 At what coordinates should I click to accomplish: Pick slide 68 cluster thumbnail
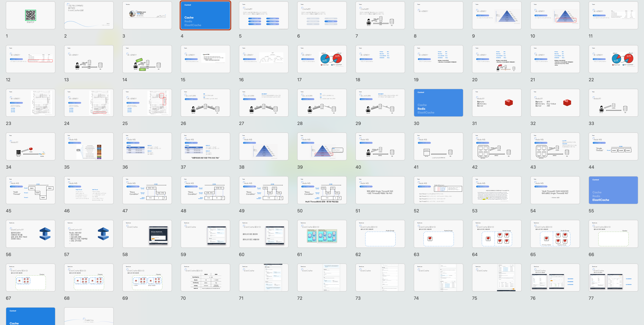pos(89,277)
